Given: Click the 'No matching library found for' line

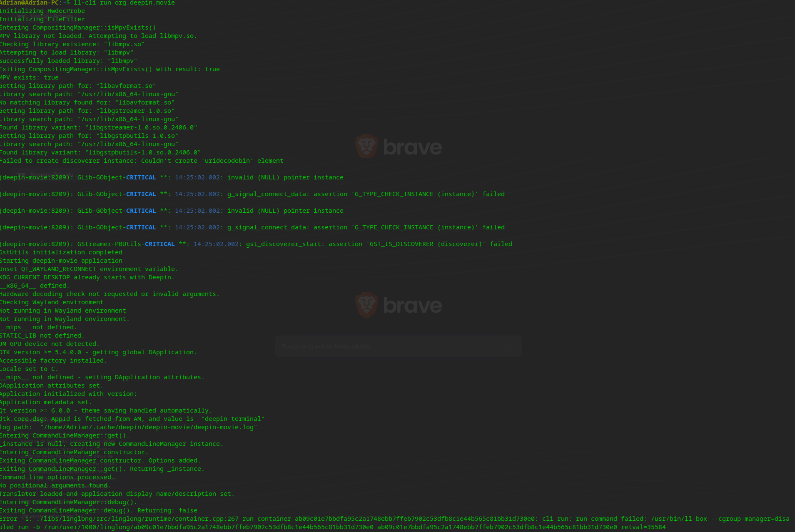Looking at the screenshot, I should 87,102.
